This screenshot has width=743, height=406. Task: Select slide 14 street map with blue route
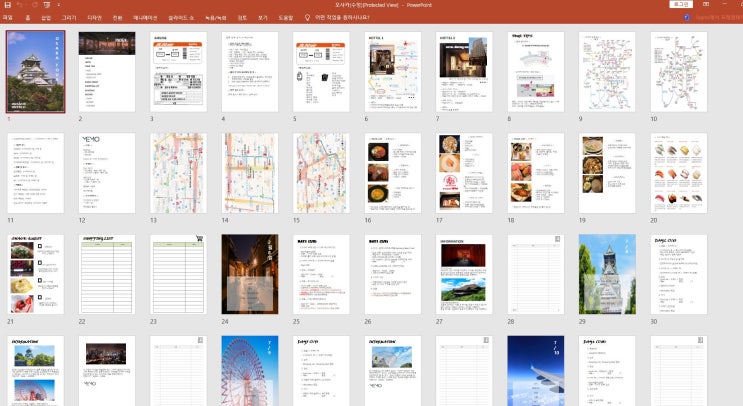point(250,173)
